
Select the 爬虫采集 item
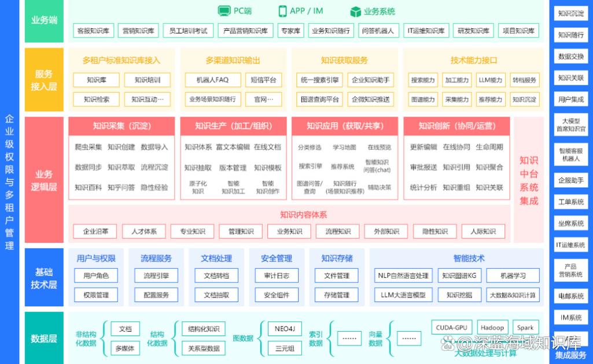[x=88, y=147]
